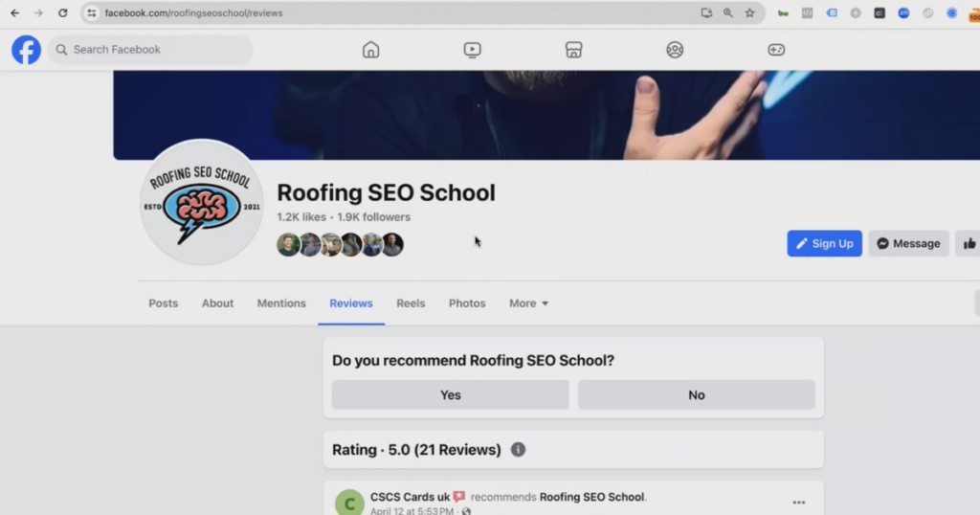Go to Facebook Home icon
This screenshot has height=515, width=980.
370,50
